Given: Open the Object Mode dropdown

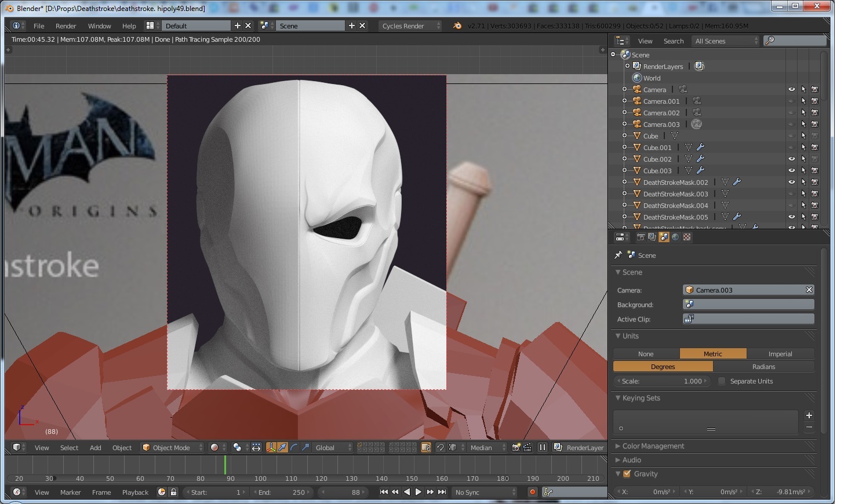Looking at the screenshot, I should [172, 447].
